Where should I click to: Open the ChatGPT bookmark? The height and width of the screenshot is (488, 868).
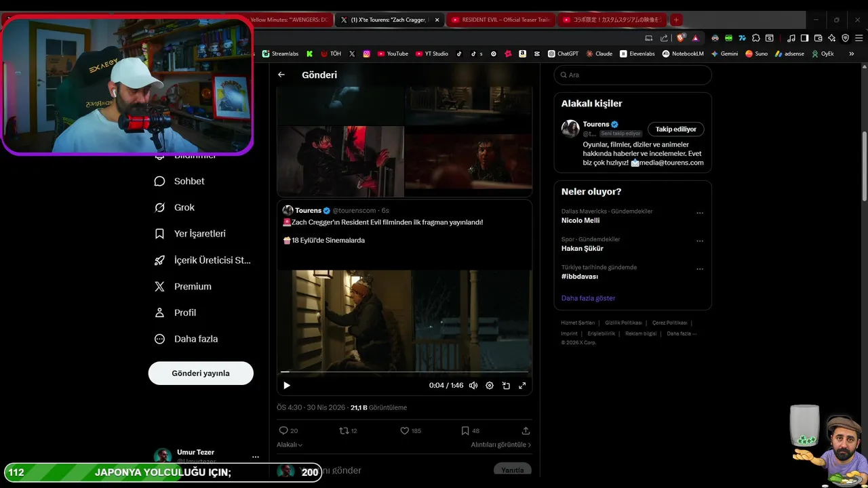pos(563,54)
